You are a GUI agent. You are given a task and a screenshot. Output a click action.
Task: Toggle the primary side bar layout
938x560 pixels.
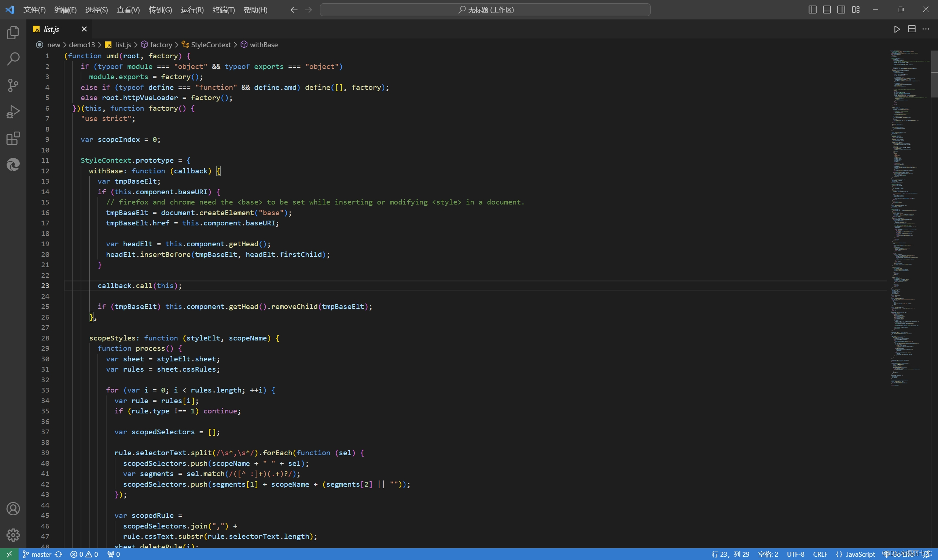coord(812,10)
